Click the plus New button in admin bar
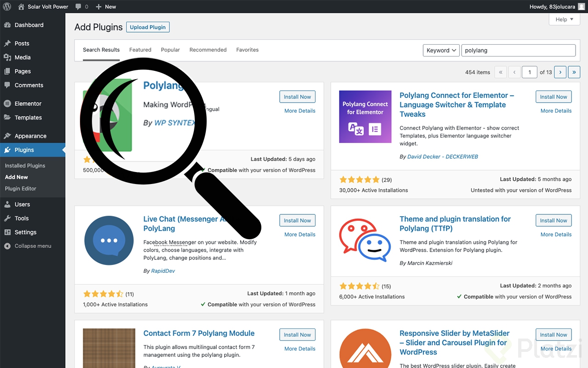The width and height of the screenshot is (588, 368). click(x=106, y=7)
